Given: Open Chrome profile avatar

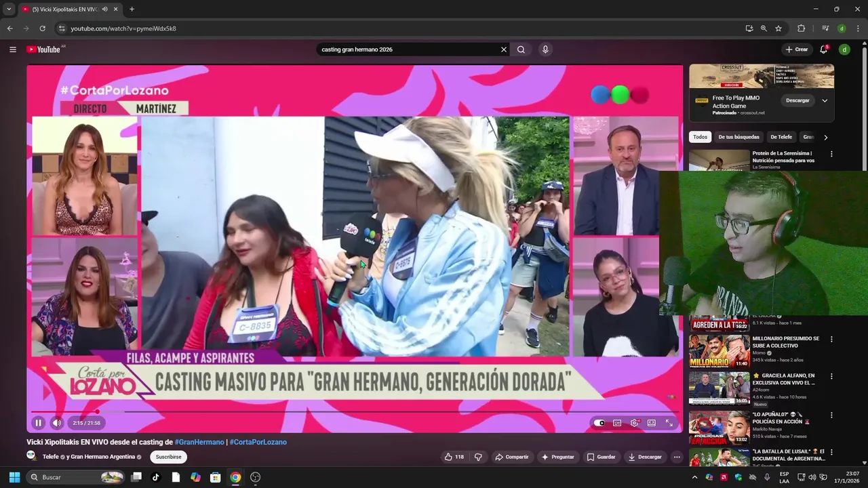Looking at the screenshot, I should coord(842,28).
